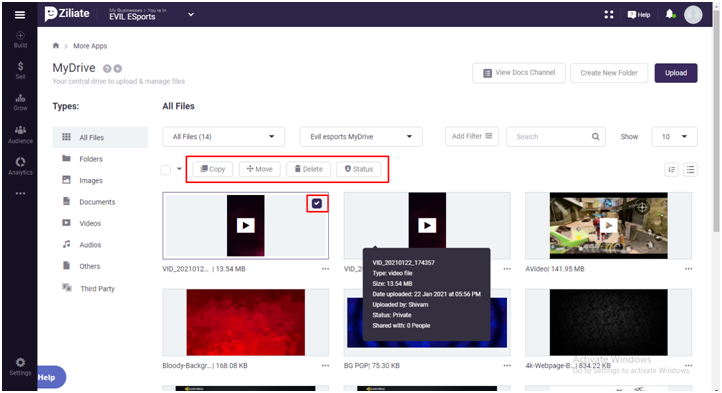The image size is (722, 393).
Task: Expand the EVIL ESports business switcher
Action: [x=191, y=15]
